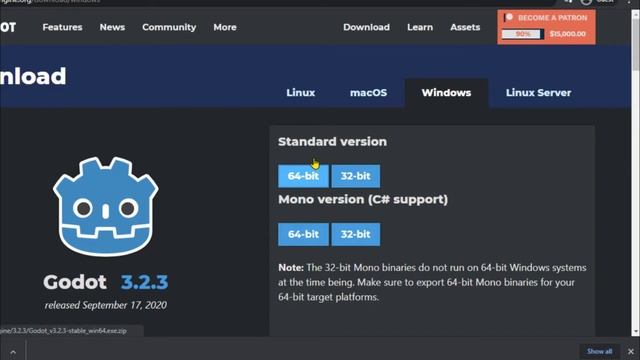The width and height of the screenshot is (640, 360).
Task: Click the released September 17, 2020 text
Action: click(106, 305)
